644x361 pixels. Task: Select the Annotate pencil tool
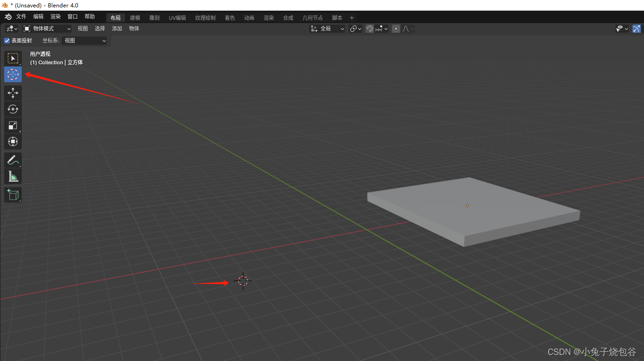pos(13,160)
